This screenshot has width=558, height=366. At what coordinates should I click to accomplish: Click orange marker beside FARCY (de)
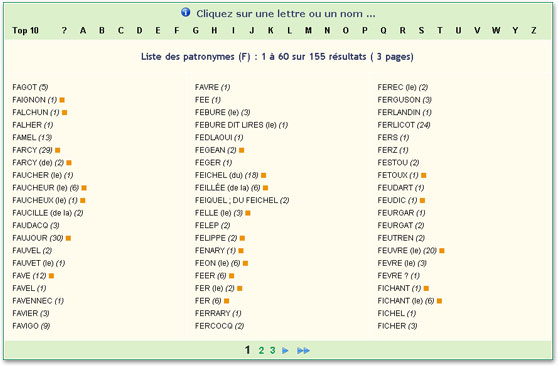69,163
